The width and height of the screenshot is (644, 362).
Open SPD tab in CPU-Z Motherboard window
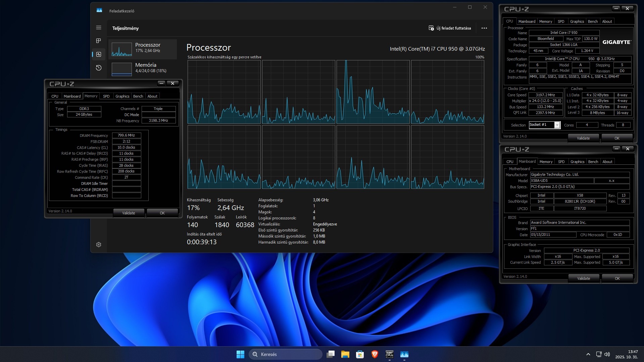[561, 162]
